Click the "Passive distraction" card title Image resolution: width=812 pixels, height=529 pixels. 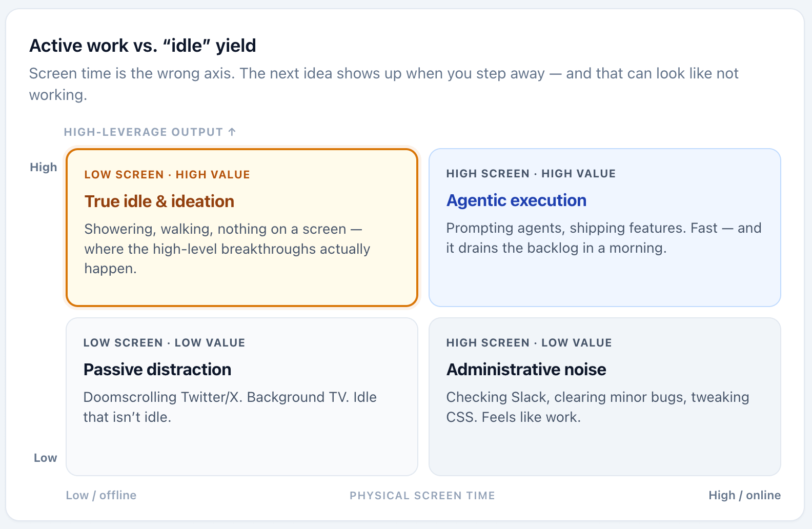pyautogui.click(x=157, y=370)
